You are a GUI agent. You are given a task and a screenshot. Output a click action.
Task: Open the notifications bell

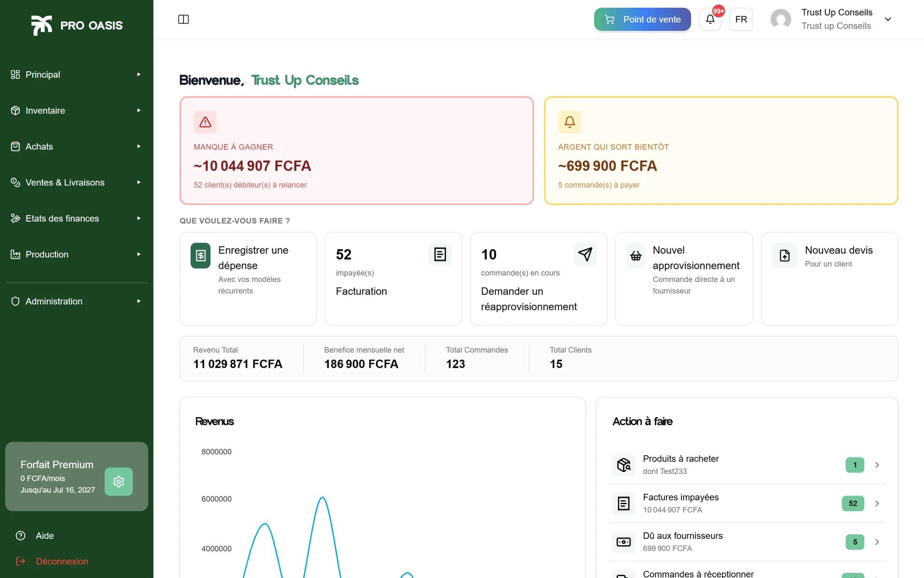tap(710, 19)
